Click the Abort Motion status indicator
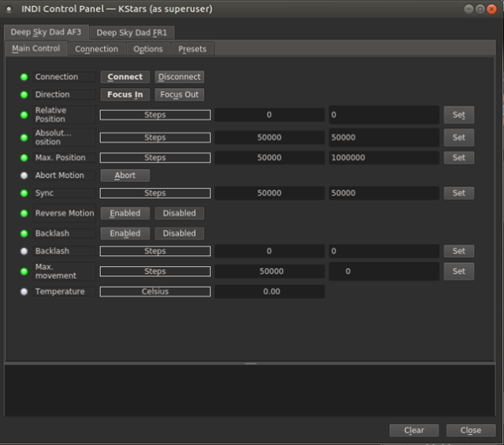The image size is (504, 445). 24,175
